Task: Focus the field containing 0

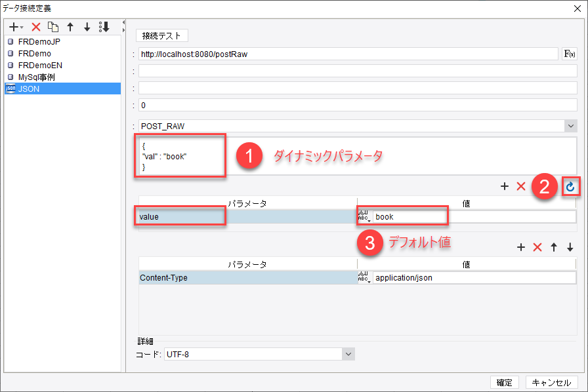Action: [358, 106]
